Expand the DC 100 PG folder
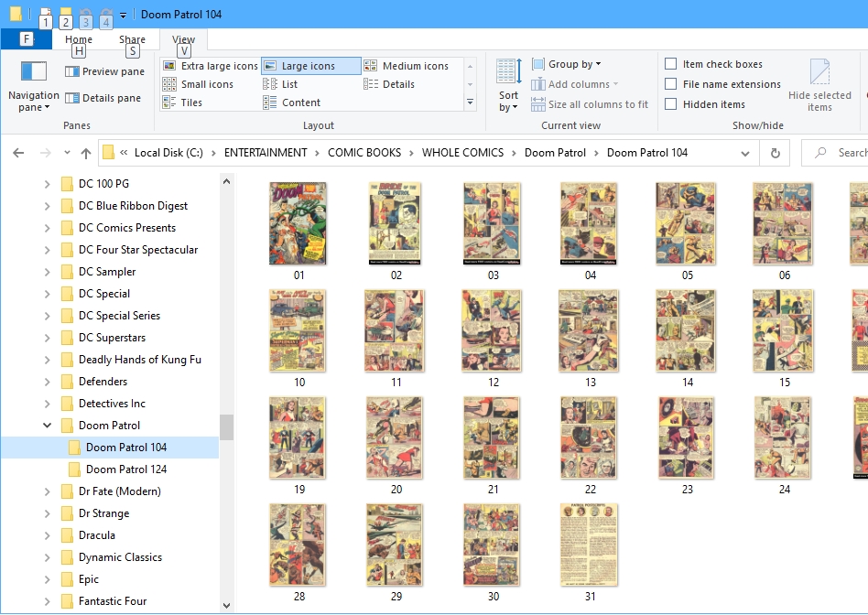868x615 pixels. tap(47, 184)
